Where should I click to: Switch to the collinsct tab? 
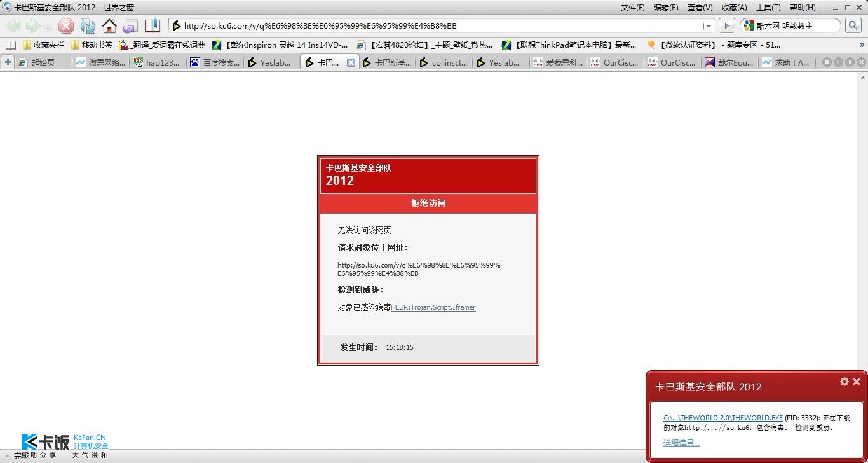click(x=444, y=62)
